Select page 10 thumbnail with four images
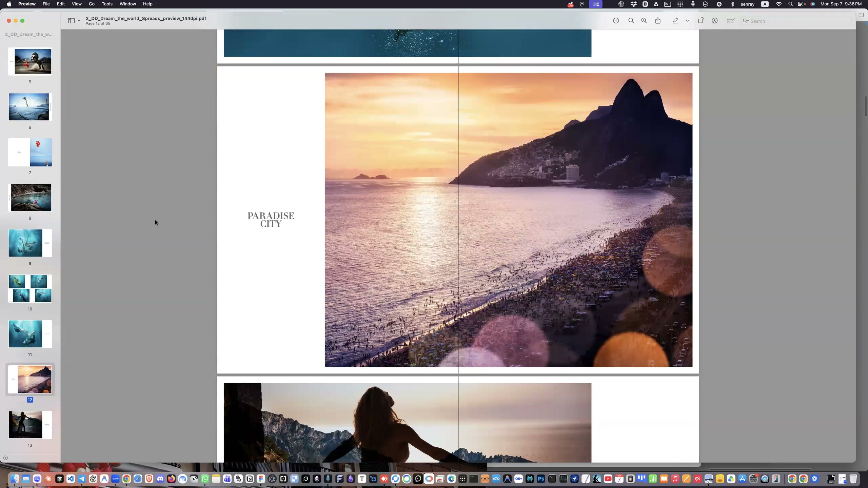 [x=30, y=289]
